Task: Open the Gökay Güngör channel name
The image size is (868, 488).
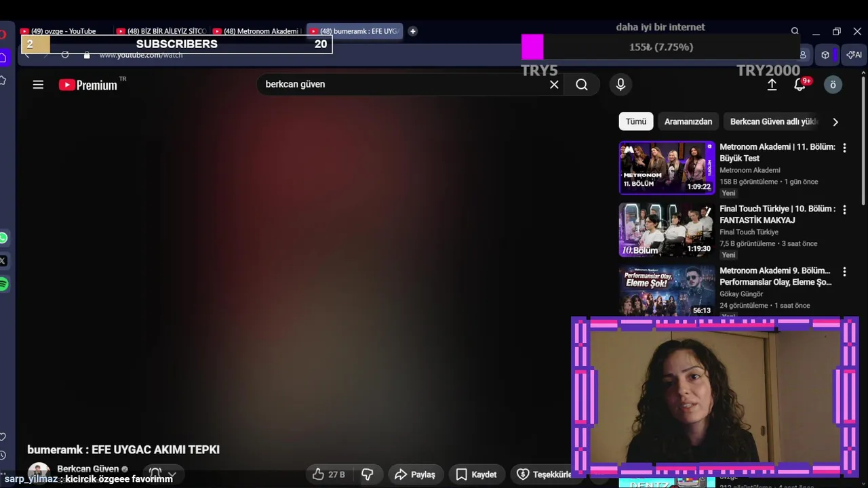Action: click(x=741, y=294)
